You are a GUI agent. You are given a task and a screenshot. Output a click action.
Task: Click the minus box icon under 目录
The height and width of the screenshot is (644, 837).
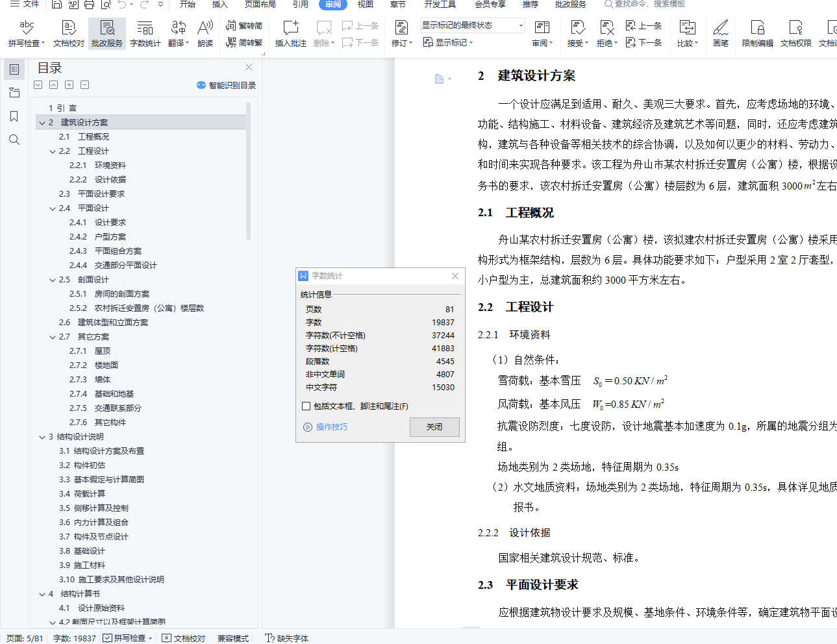(x=85, y=85)
